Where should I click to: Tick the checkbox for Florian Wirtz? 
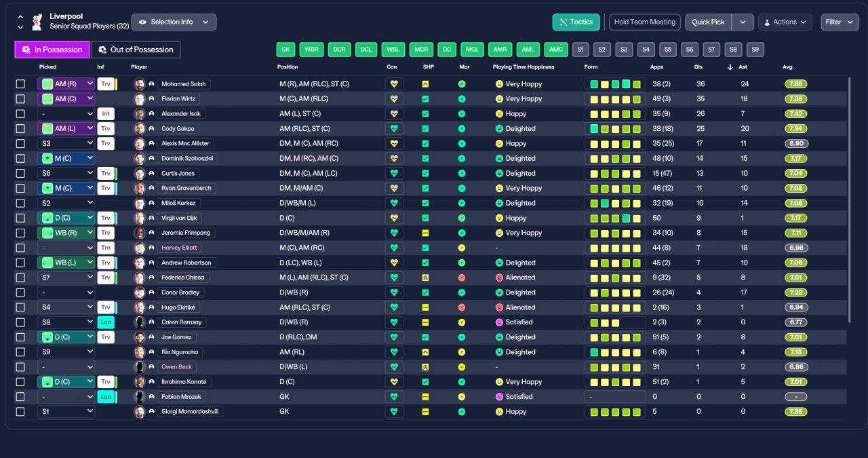coord(20,99)
